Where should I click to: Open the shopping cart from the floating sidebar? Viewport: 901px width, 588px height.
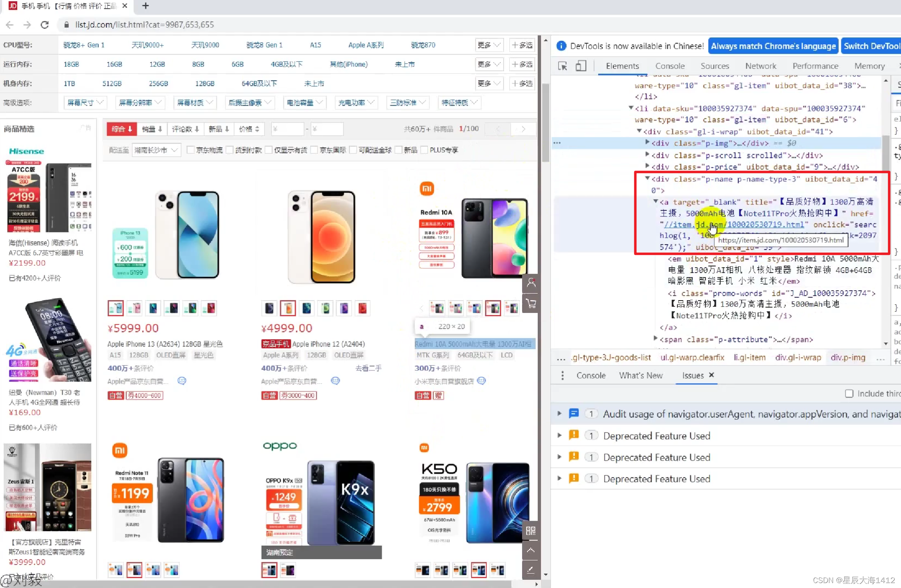click(x=531, y=303)
